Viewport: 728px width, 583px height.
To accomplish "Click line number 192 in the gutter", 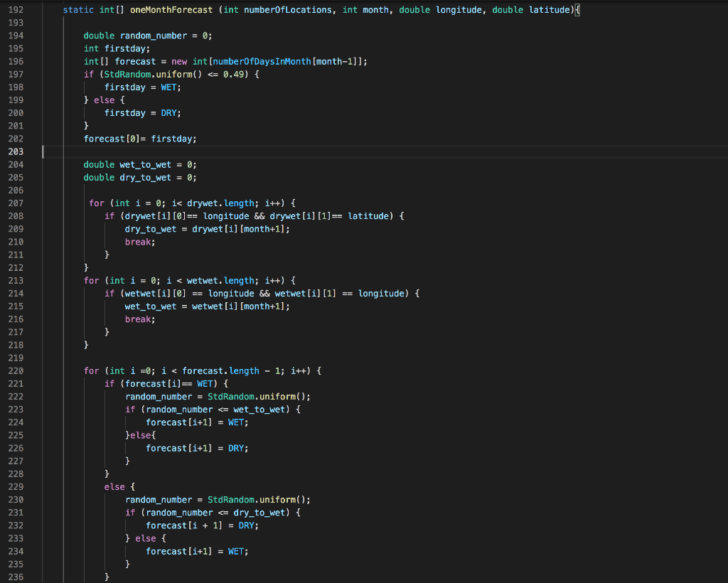I will [x=16, y=10].
